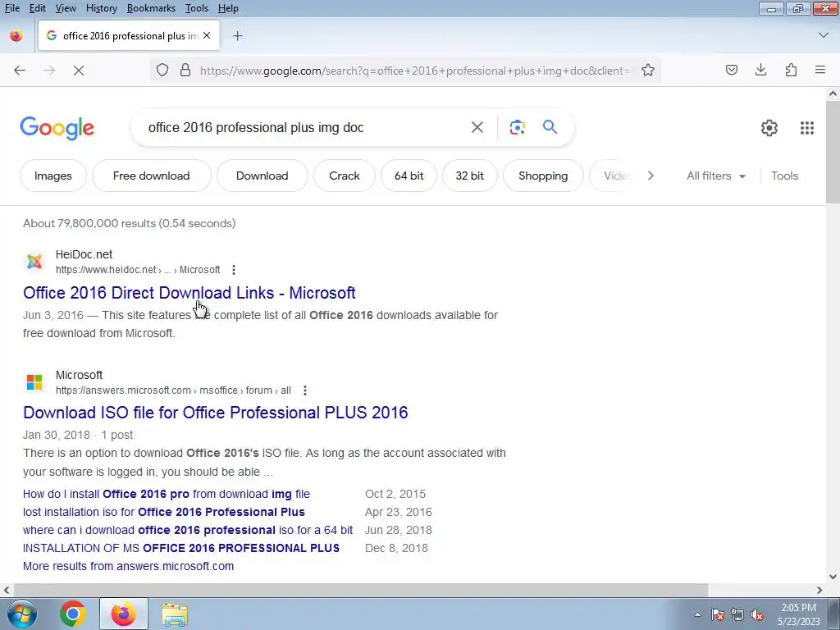Viewport: 840px width, 630px height.
Task: Select the Shopping filter chip
Action: point(543,176)
